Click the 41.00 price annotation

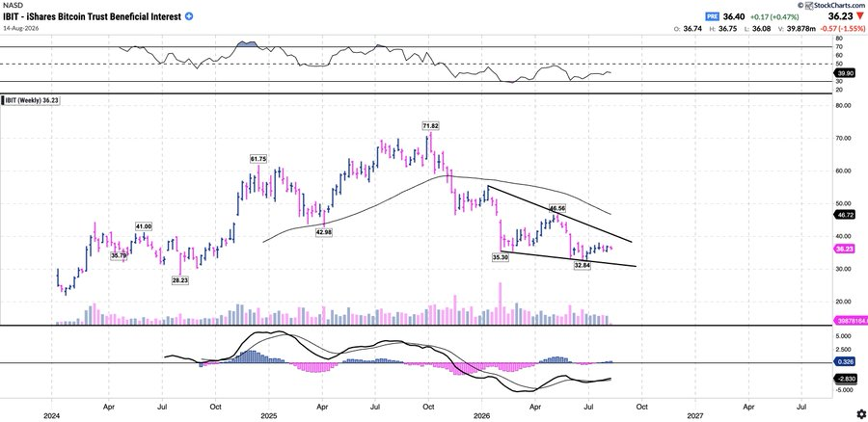tap(144, 226)
